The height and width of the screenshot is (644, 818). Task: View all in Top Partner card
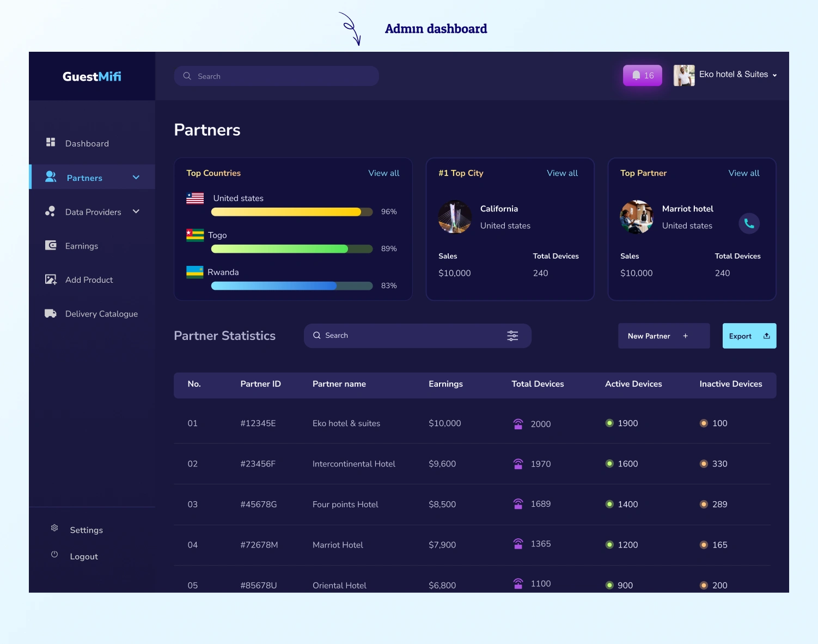pos(744,173)
